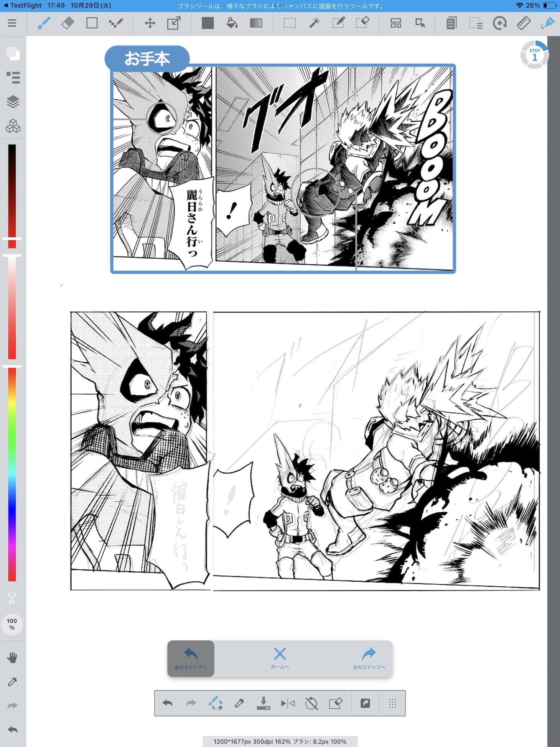Open the Materials cubes panel
Screen dimensions: 560x747
coord(13,126)
